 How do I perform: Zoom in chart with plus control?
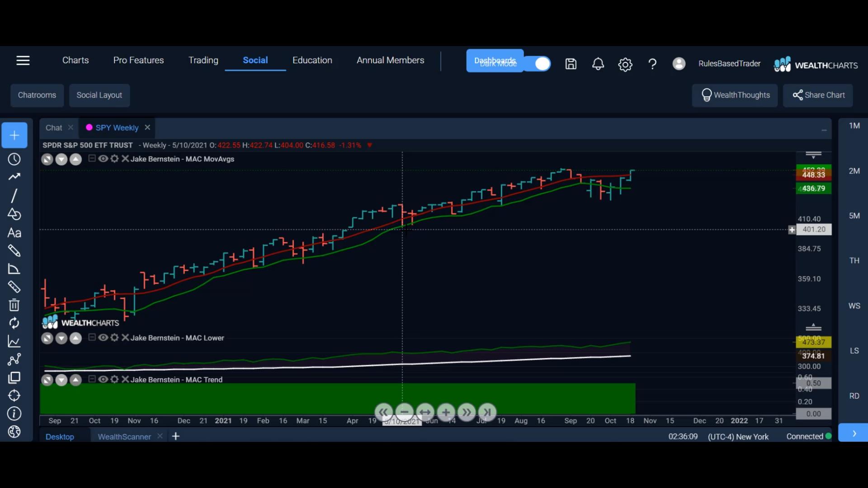point(446,412)
